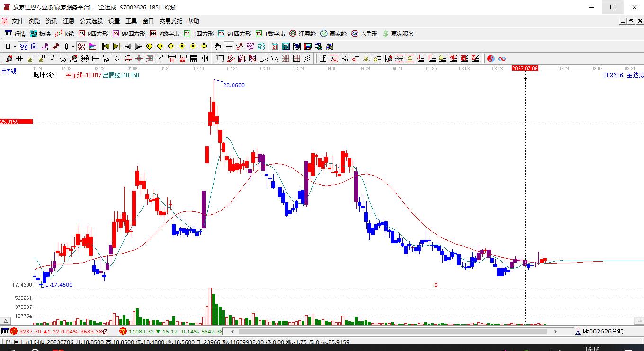Click the 乾坤K线 indicator label
This screenshot has height=351, width=644.
(44, 75)
